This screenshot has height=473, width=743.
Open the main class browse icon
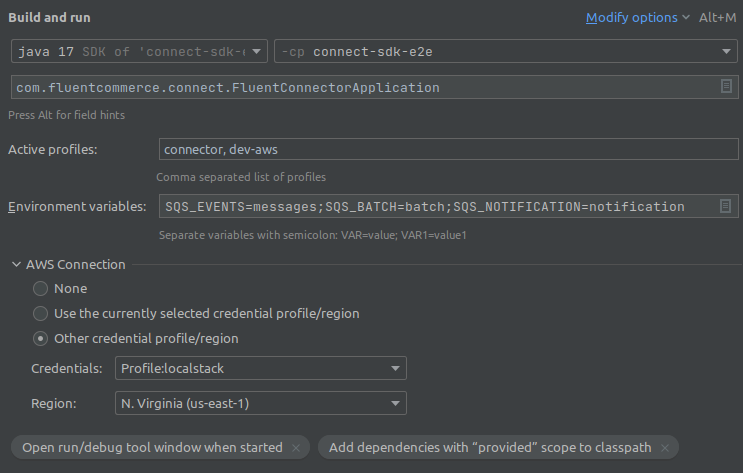(726, 87)
